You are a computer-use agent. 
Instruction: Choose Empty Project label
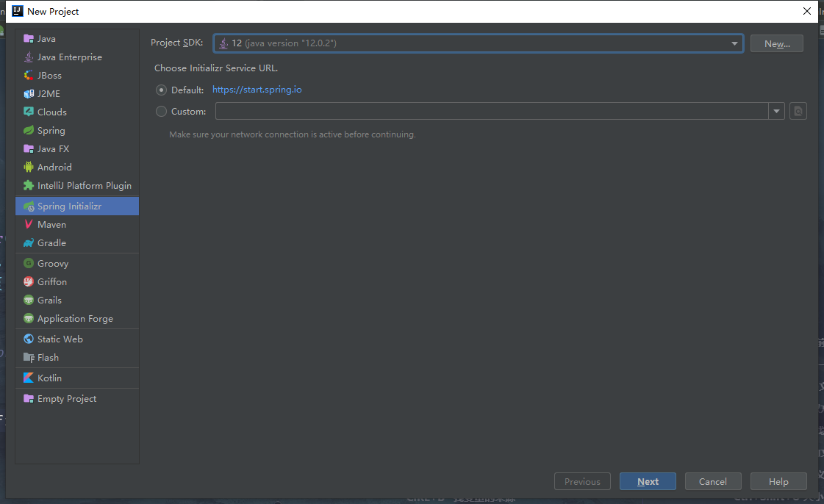tap(67, 399)
